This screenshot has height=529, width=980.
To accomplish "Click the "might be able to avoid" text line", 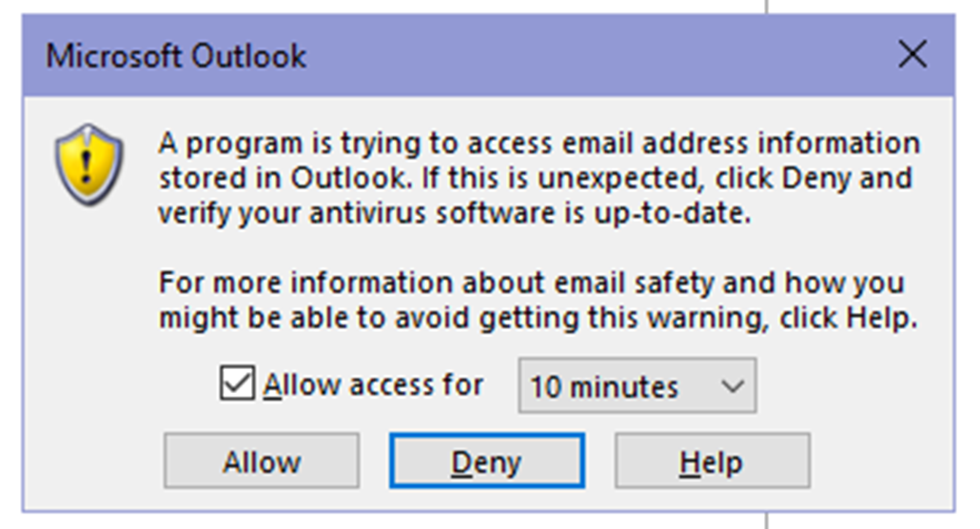I will [539, 319].
